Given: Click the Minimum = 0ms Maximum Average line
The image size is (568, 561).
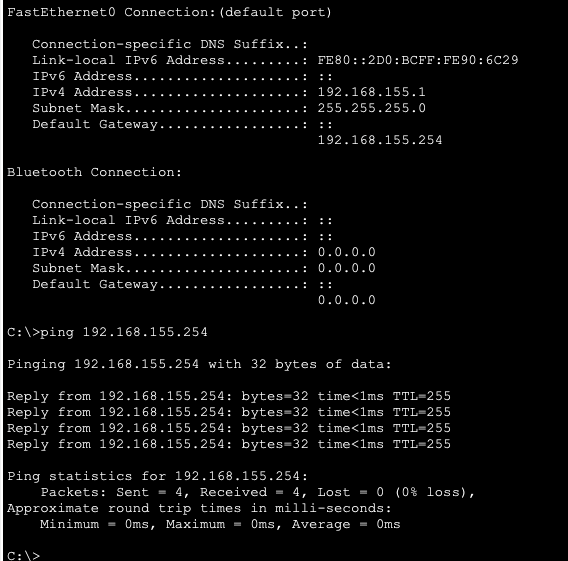Looking at the screenshot, I should 220,524.
